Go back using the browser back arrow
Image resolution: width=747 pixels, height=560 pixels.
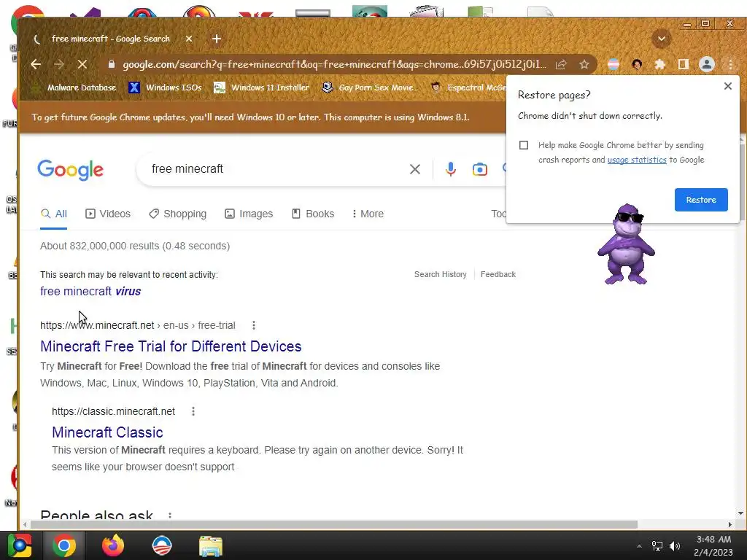(x=36, y=64)
